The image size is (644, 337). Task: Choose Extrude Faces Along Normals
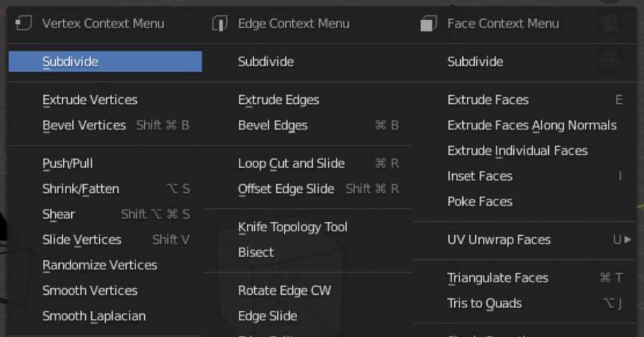tap(531, 125)
